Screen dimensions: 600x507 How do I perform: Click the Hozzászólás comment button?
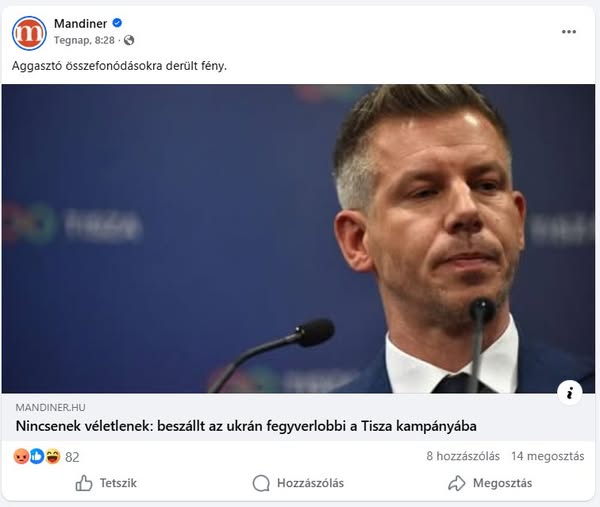point(298,483)
